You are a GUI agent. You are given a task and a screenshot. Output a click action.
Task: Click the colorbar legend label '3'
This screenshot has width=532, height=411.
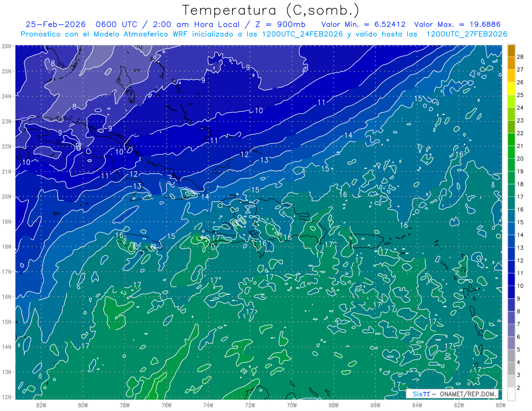click(519, 375)
